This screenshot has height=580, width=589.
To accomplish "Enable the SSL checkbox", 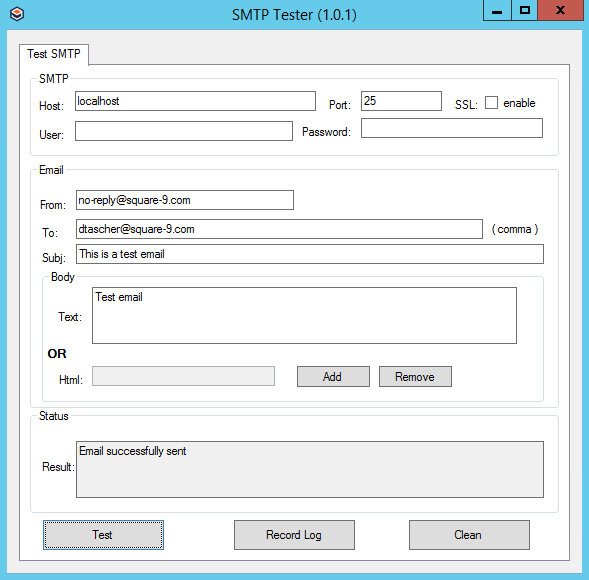I will click(491, 103).
